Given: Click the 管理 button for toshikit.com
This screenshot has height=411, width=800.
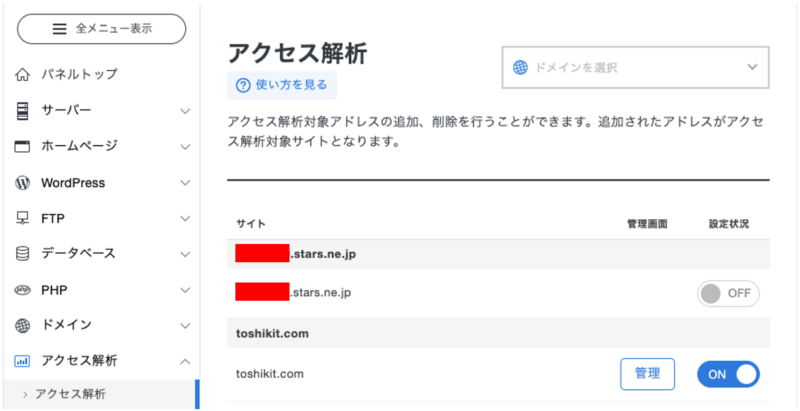Looking at the screenshot, I should pyautogui.click(x=647, y=374).
